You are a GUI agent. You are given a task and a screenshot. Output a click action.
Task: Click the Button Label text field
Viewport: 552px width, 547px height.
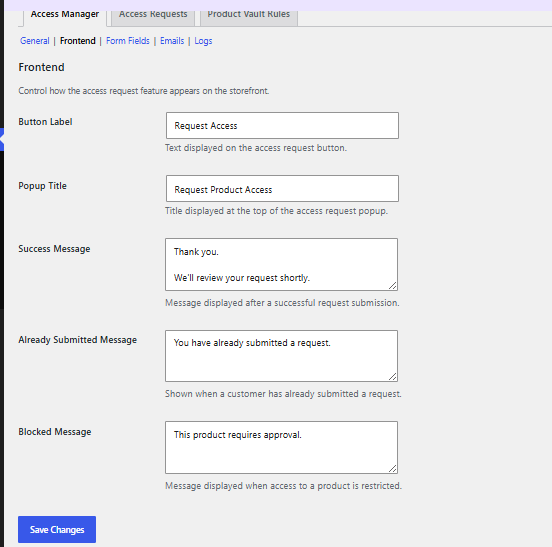click(282, 126)
